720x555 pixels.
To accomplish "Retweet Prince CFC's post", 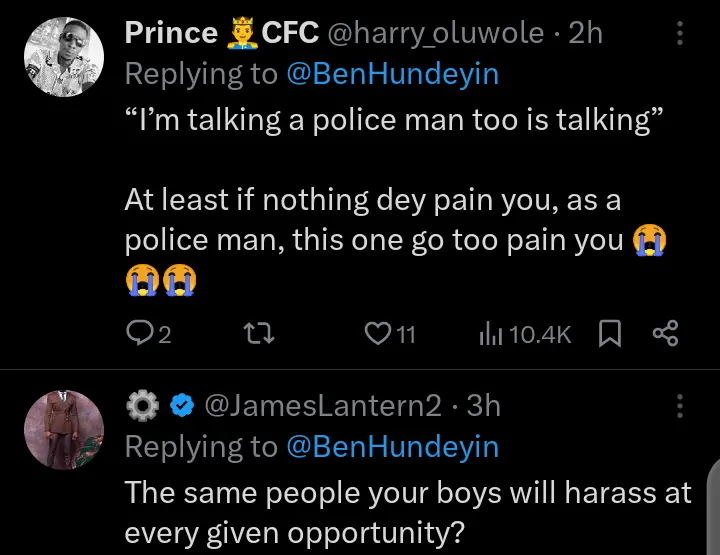I will (258, 334).
